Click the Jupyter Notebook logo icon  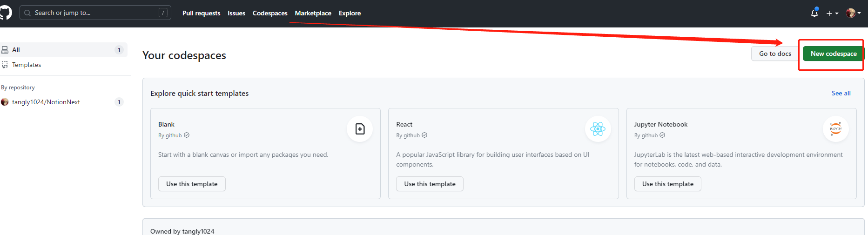[836, 129]
